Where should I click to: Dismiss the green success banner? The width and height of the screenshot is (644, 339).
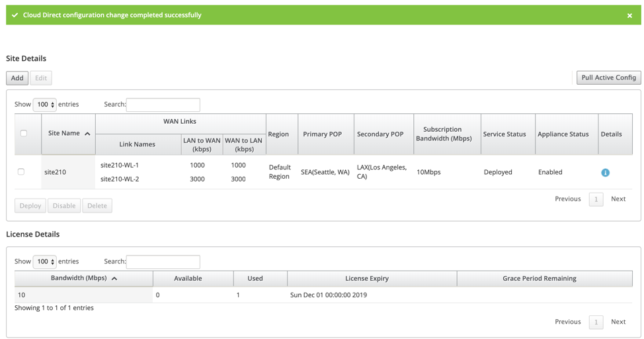629,16
